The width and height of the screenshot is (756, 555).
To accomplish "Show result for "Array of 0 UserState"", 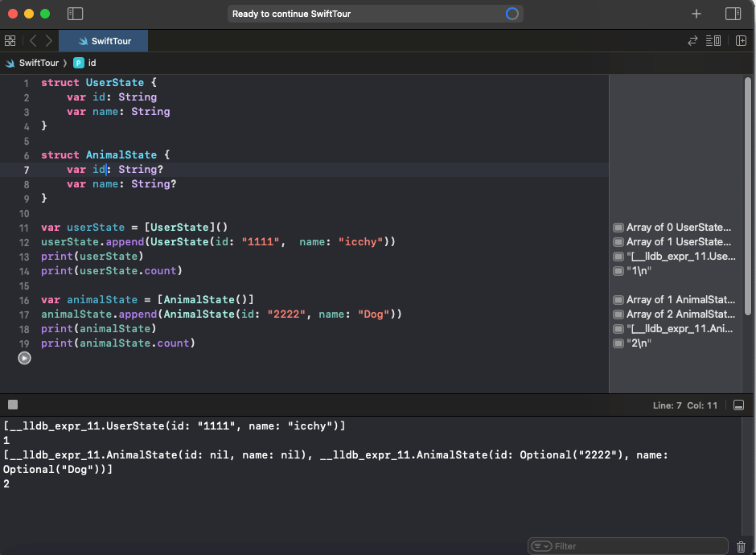I will point(618,228).
